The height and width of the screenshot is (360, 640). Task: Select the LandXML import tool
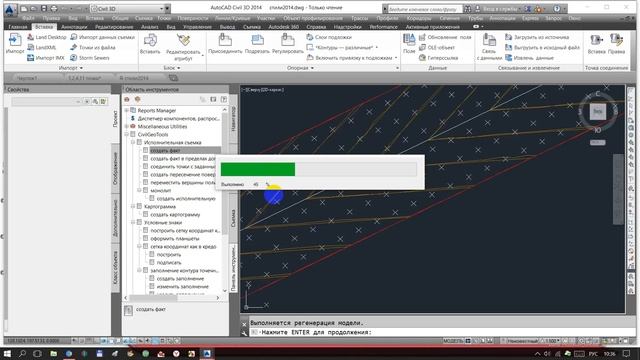click(x=42, y=48)
